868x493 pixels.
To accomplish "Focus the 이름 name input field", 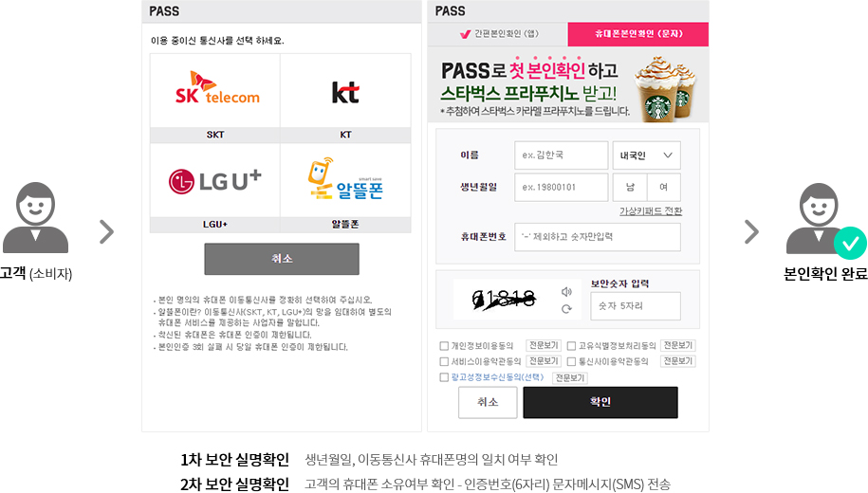I will pos(562,155).
